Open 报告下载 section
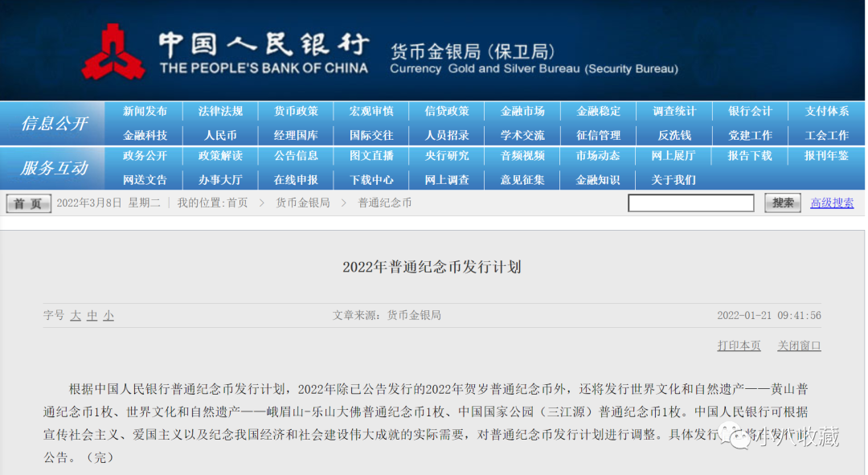Viewport: 868px width, 475px height. [750, 156]
